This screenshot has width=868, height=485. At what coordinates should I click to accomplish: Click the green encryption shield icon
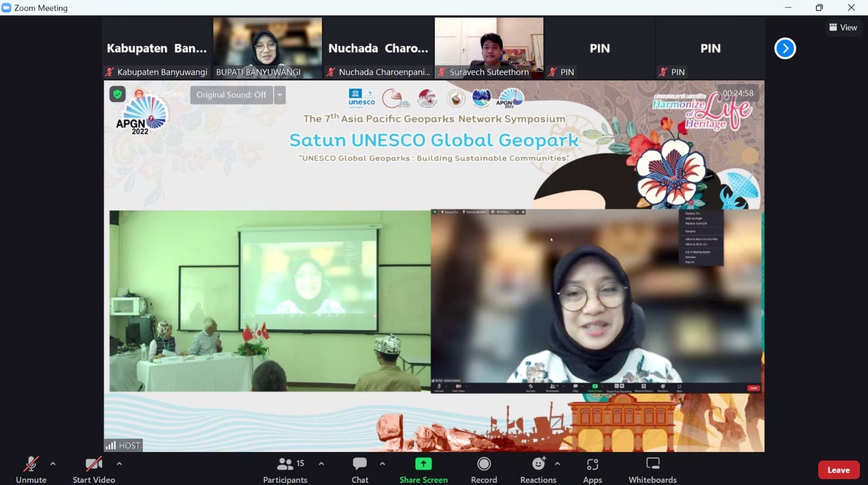(117, 94)
